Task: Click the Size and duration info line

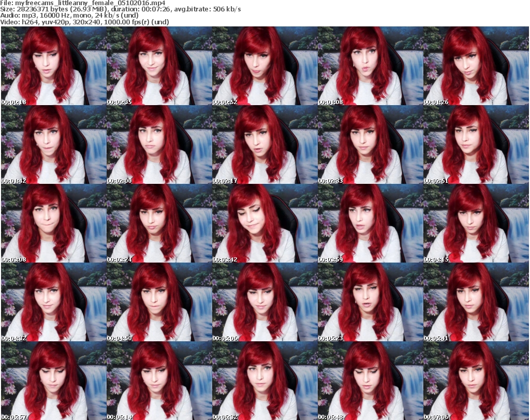Action: click(x=121, y=9)
